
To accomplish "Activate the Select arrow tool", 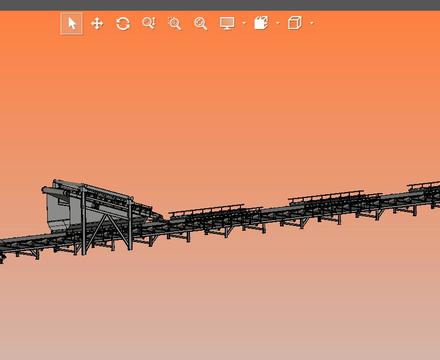I will [x=71, y=24].
